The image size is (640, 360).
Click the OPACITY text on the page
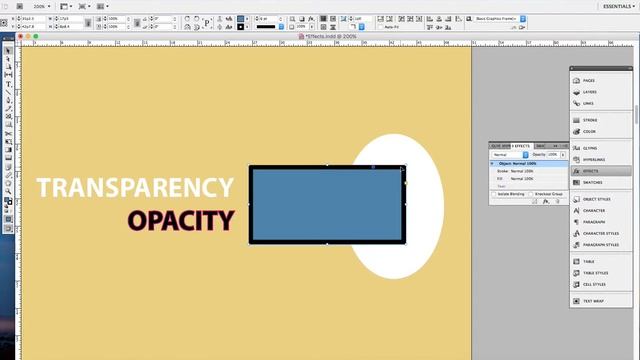click(x=181, y=221)
